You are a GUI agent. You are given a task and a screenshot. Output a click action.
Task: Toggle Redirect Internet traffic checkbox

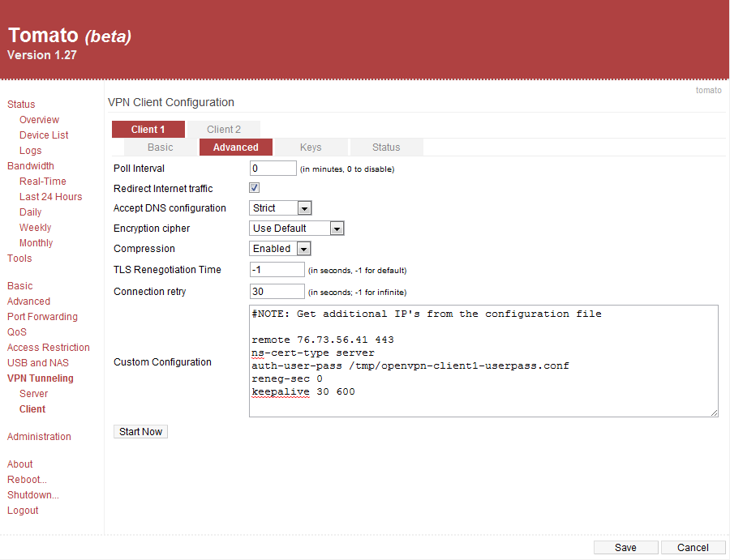coord(254,188)
